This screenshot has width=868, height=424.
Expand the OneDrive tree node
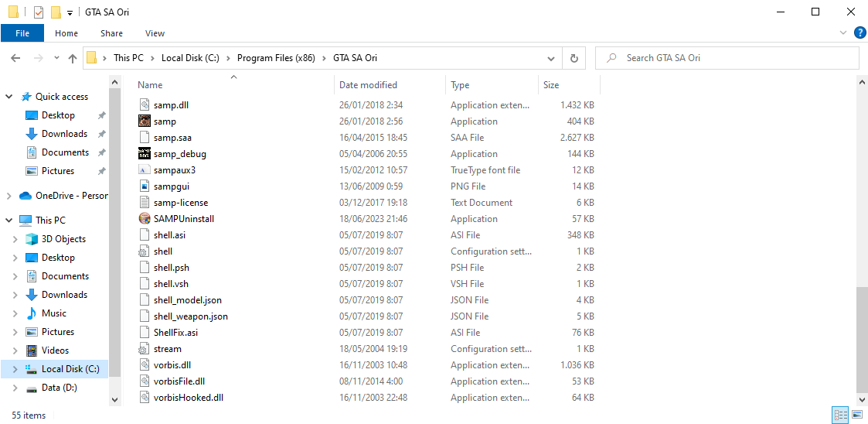[x=9, y=196]
